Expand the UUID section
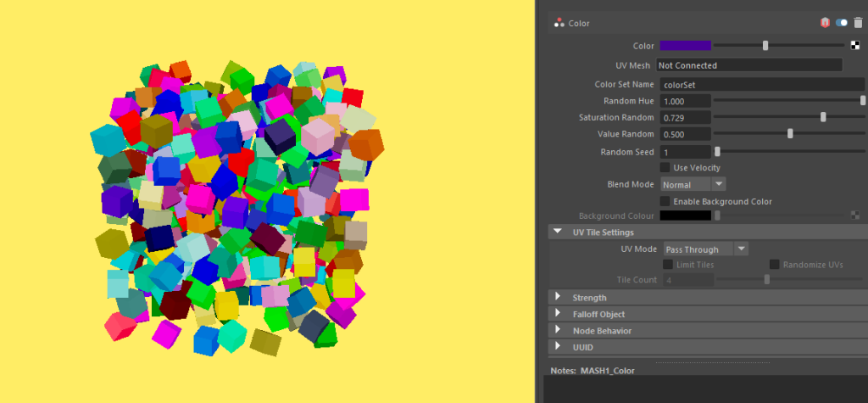This screenshot has width=868, height=403. [x=558, y=347]
